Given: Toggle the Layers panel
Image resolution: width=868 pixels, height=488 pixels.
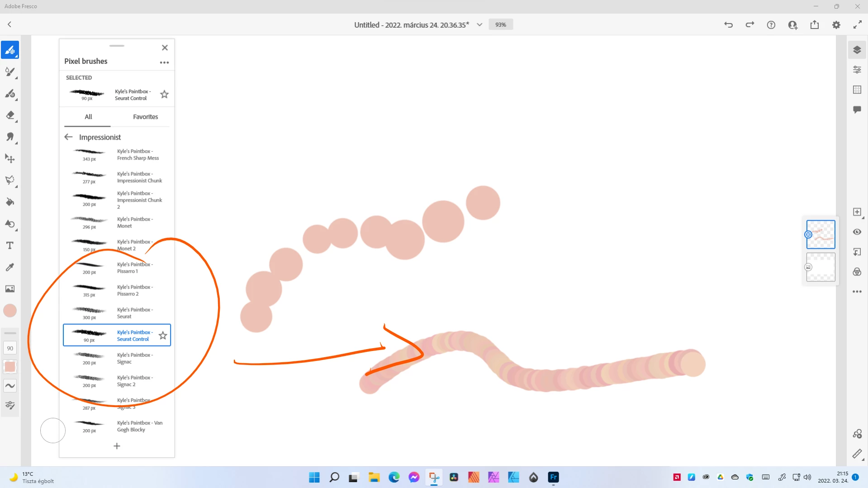Looking at the screenshot, I should click(857, 50).
